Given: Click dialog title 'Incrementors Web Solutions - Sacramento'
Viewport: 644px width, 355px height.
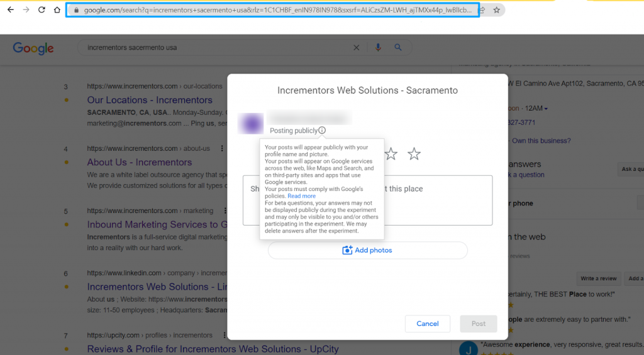Looking at the screenshot, I should pyautogui.click(x=367, y=90).
